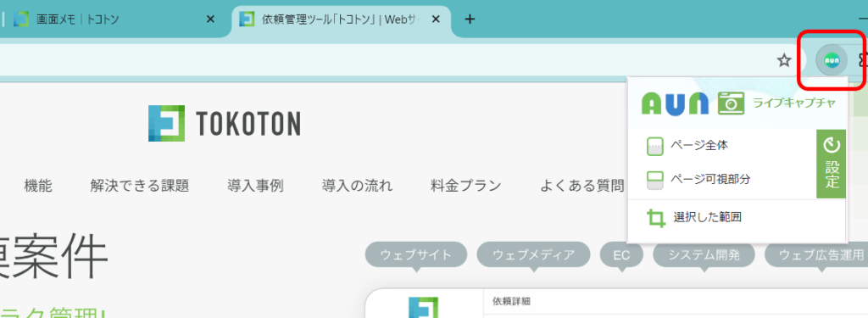Image resolution: width=868 pixels, height=318 pixels.
Task: Click the AUN logo in popup
Action: tap(675, 103)
